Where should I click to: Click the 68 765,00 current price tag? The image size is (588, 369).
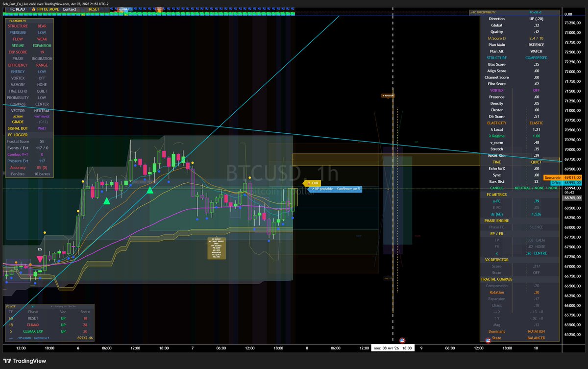(573, 198)
